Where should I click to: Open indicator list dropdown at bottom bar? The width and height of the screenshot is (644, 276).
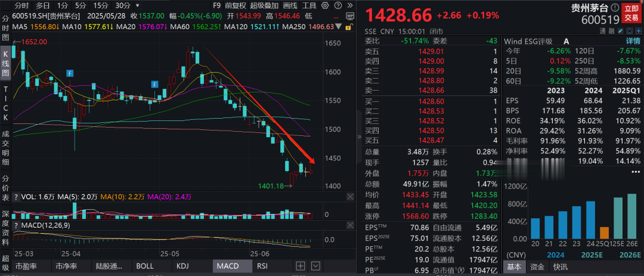tap(315, 266)
